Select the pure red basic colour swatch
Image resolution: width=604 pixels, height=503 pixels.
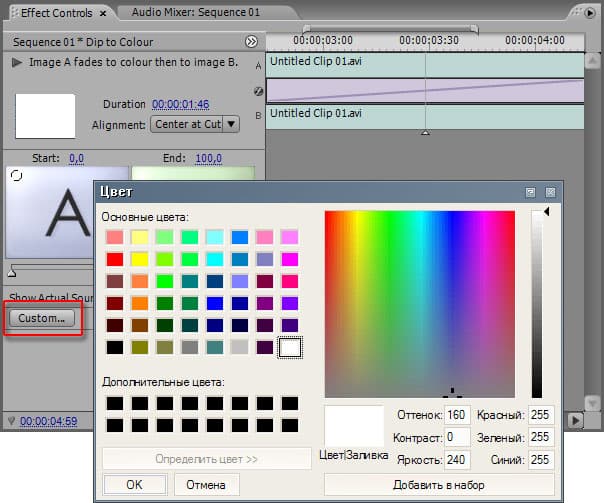pos(115,259)
